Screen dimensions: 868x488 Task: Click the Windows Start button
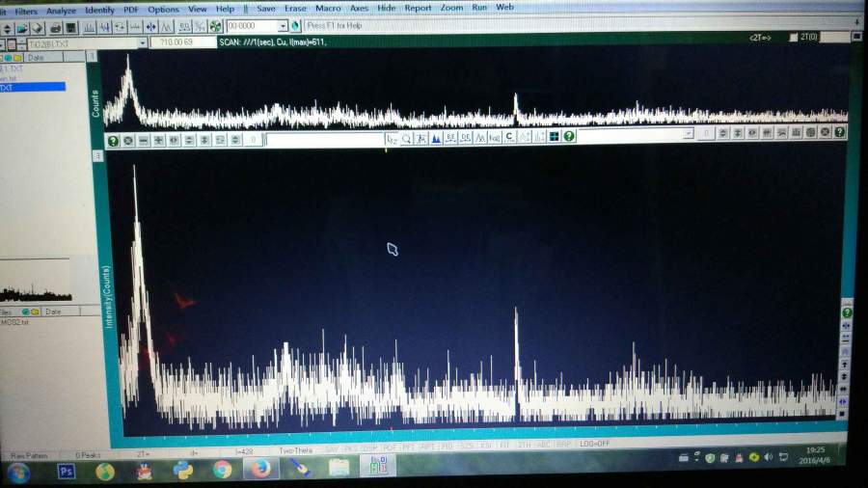(x=17, y=474)
